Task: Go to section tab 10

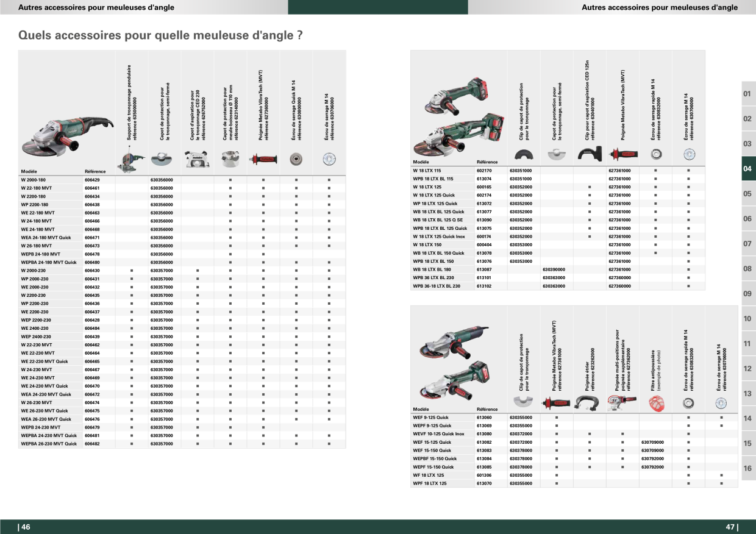Action: coord(747,319)
